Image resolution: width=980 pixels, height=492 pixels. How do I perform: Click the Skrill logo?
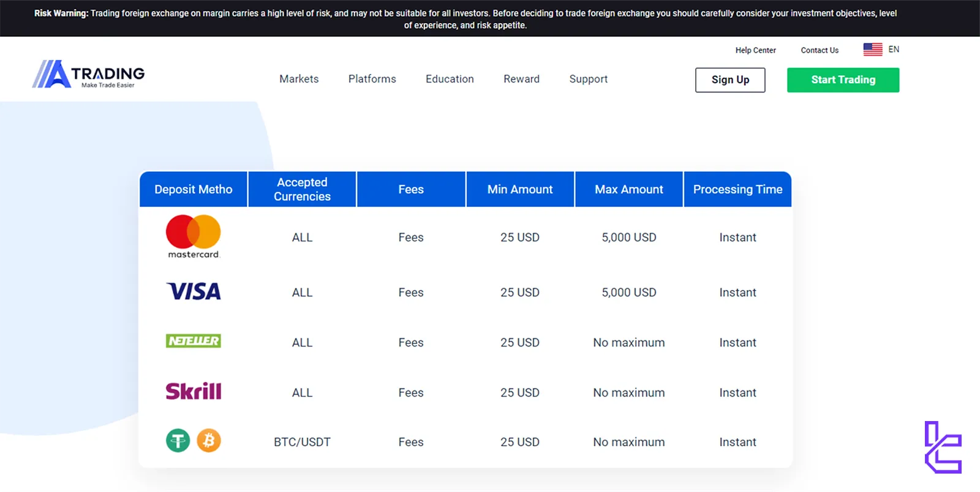click(193, 391)
